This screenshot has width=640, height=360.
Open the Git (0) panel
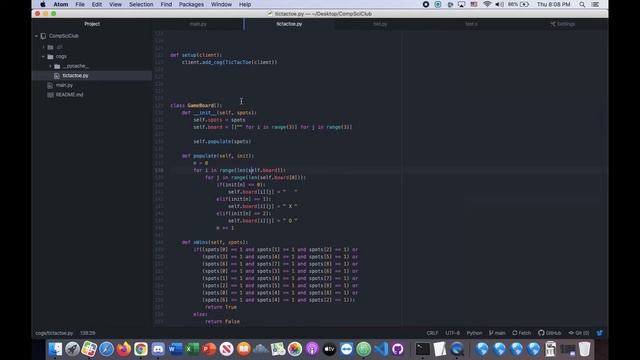tap(579, 333)
